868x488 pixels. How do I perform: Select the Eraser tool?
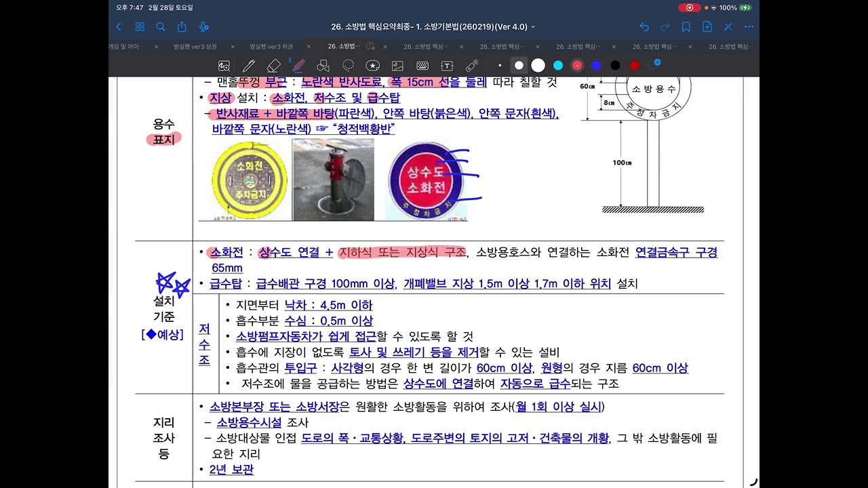[x=273, y=66]
